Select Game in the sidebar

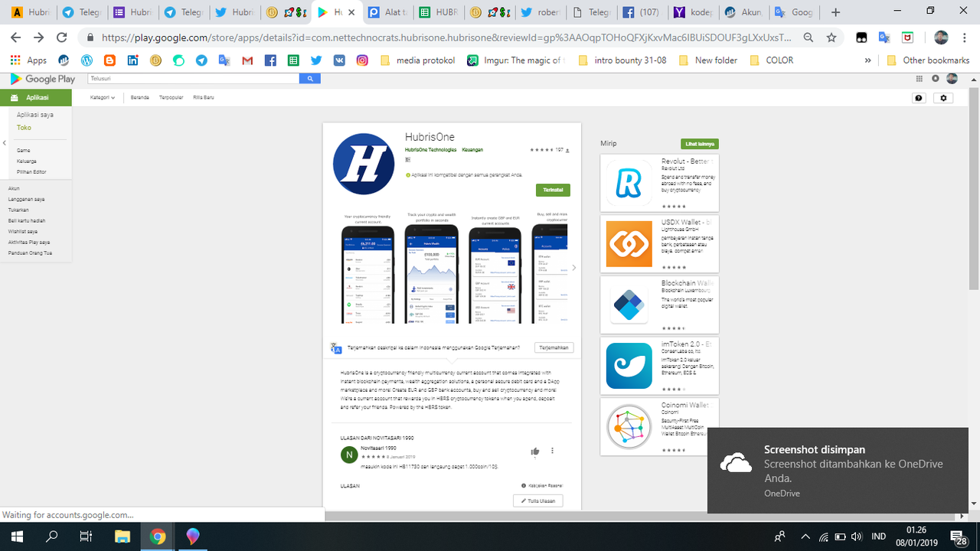pos(23,151)
